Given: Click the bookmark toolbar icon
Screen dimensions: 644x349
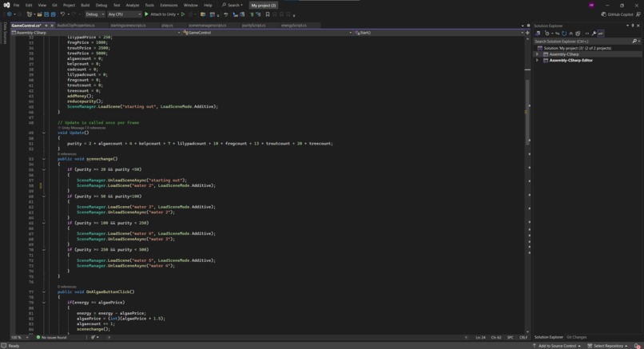Looking at the screenshot, I should pos(268,14).
